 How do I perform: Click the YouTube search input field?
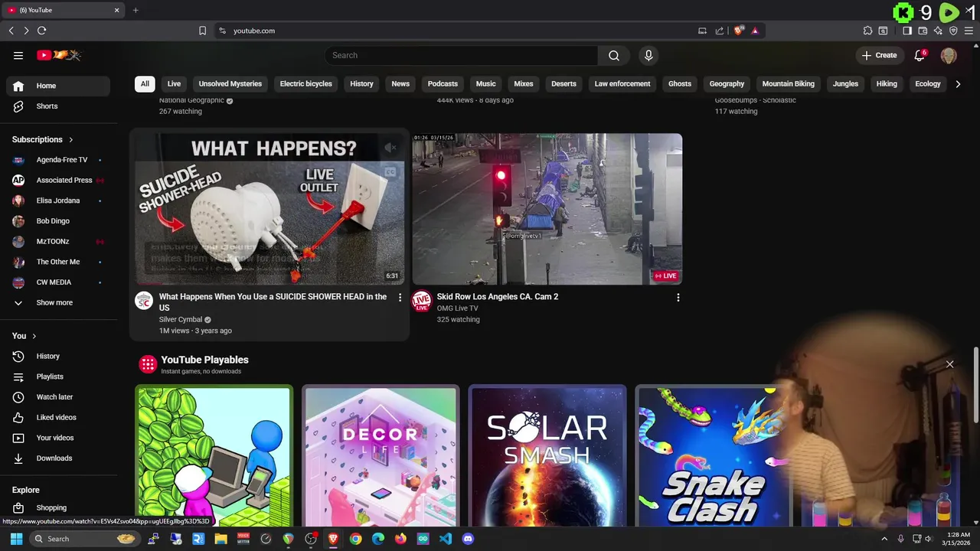pos(462,55)
